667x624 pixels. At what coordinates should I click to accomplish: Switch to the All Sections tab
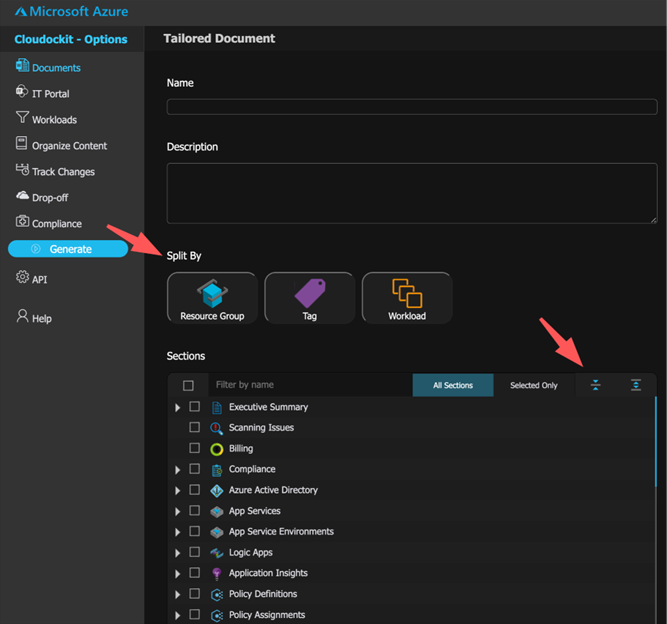pyautogui.click(x=453, y=385)
